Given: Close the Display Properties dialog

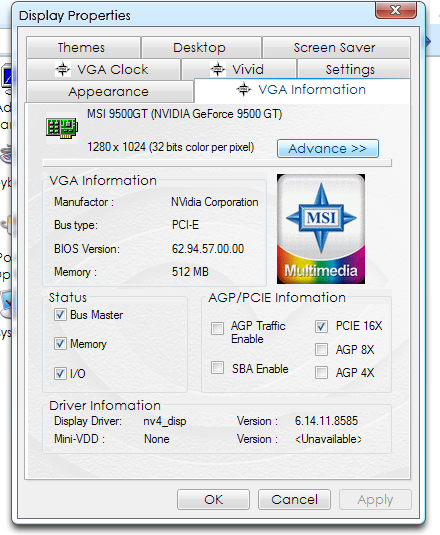Looking at the screenshot, I should (396, 10).
